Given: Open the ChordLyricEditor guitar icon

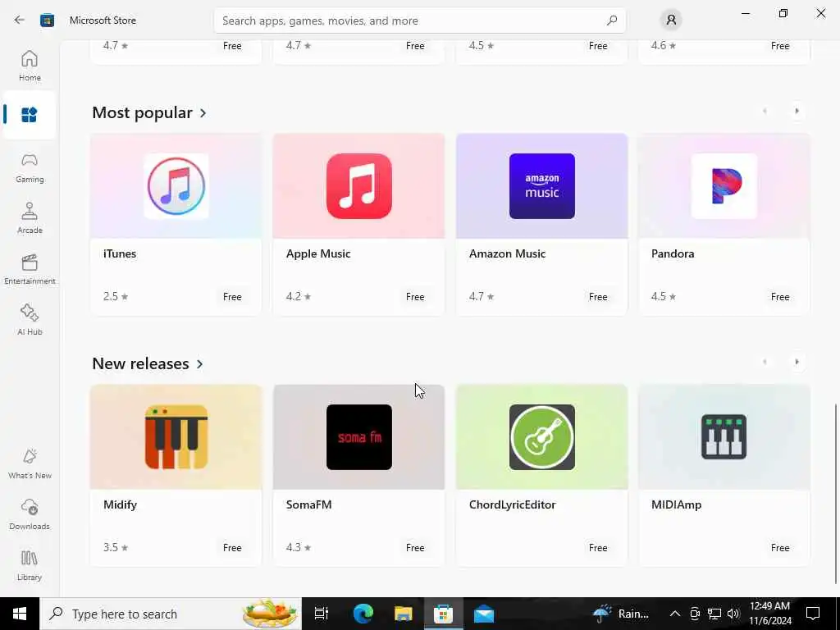Looking at the screenshot, I should (x=541, y=437).
